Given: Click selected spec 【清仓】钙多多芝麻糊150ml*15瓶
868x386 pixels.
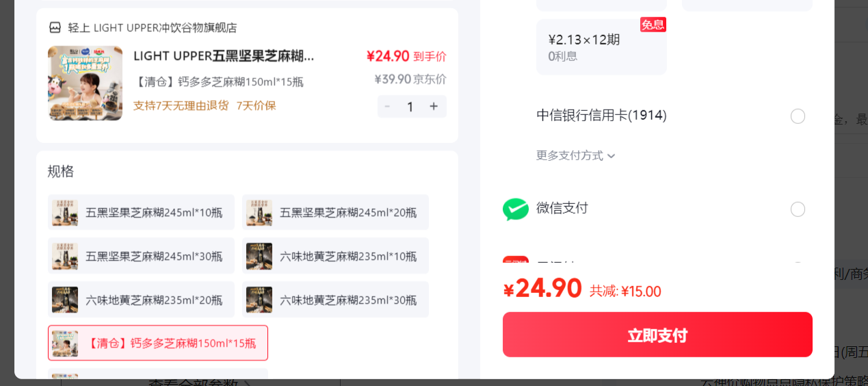Looking at the screenshot, I should (x=158, y=343).
